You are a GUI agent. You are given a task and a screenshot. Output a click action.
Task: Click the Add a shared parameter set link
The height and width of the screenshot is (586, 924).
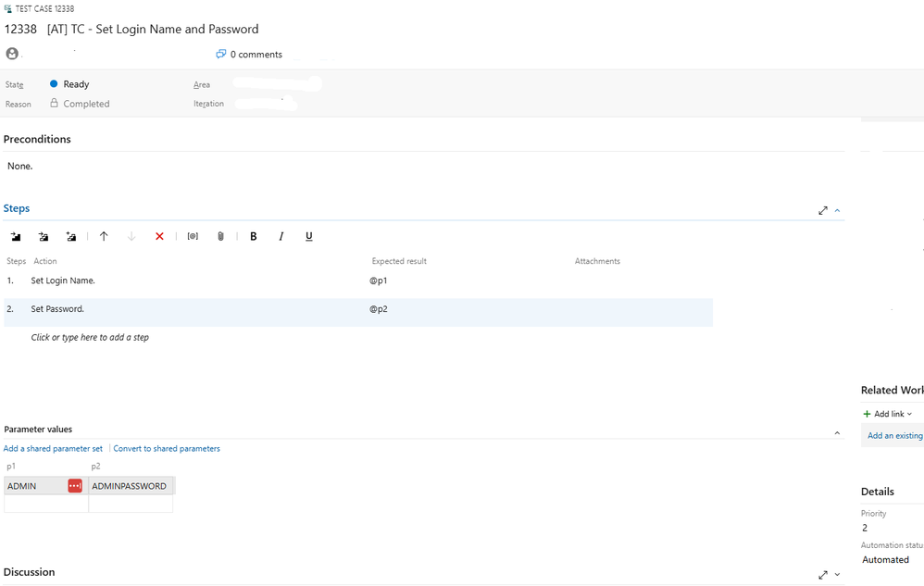(53, 449)
